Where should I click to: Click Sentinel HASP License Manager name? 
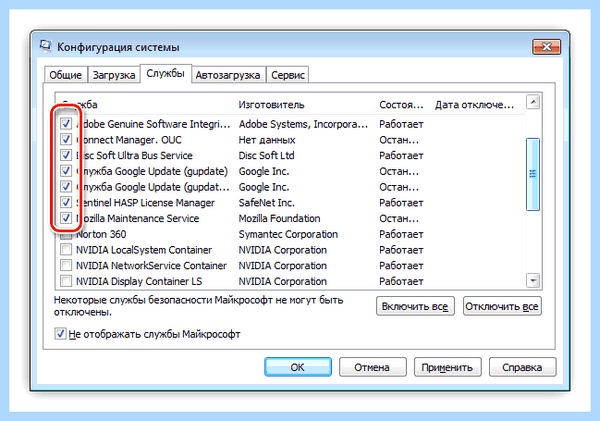pos(145,202)
